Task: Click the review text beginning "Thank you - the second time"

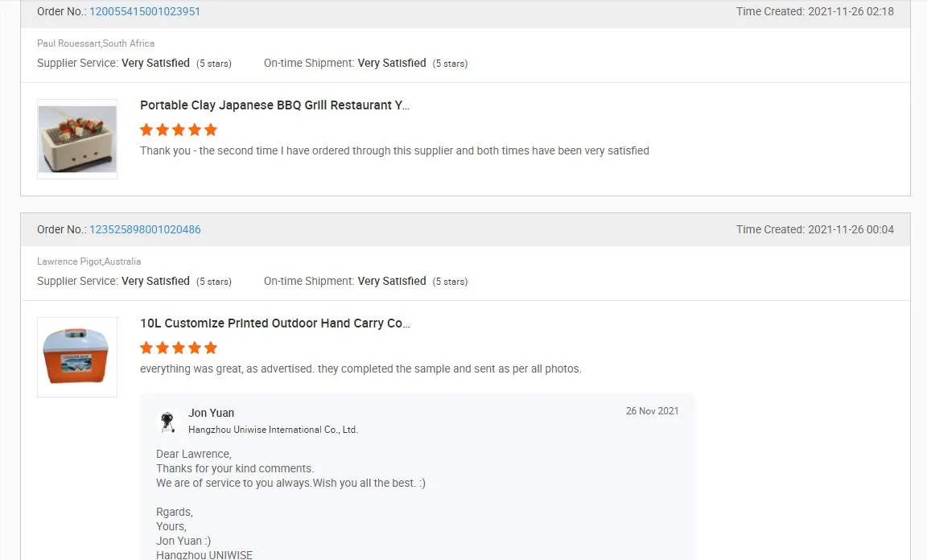Action: 394,150
